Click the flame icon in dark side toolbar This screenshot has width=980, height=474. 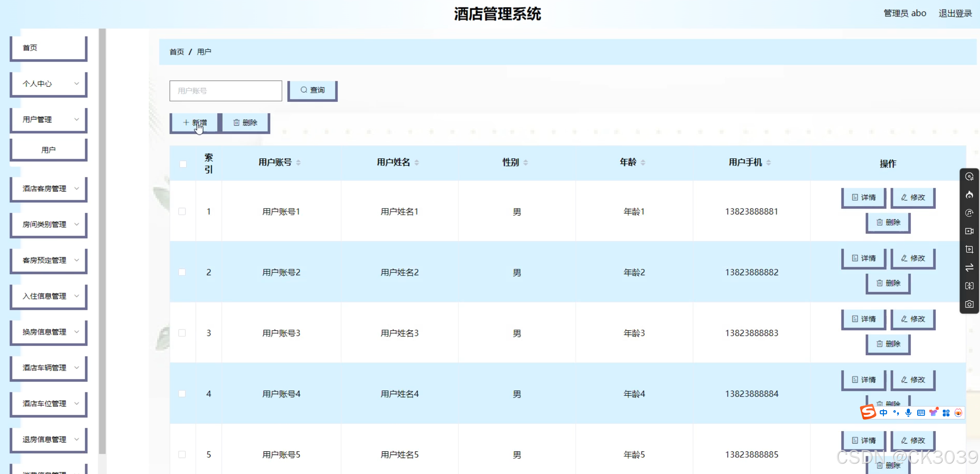[969, 195]
